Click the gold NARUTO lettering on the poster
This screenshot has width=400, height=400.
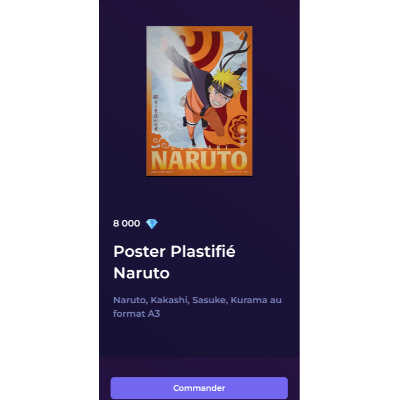199,161
